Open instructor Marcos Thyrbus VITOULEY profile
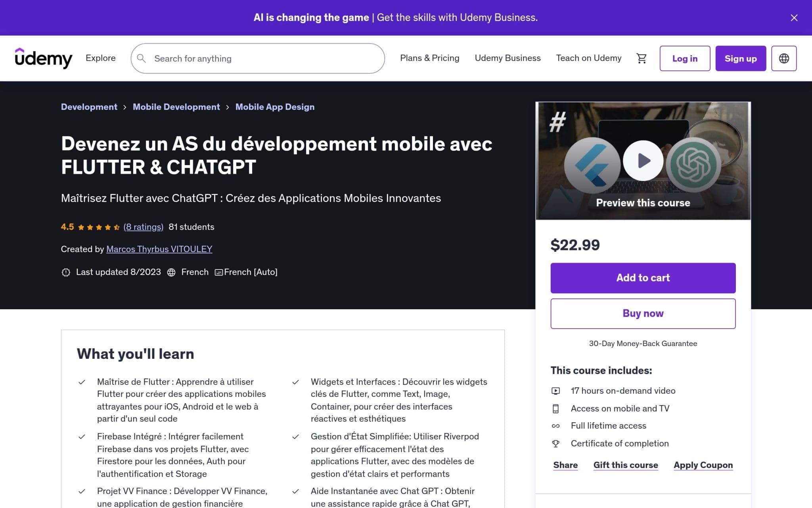The height and width of the screenshot is (508, 812). [159, 249]
